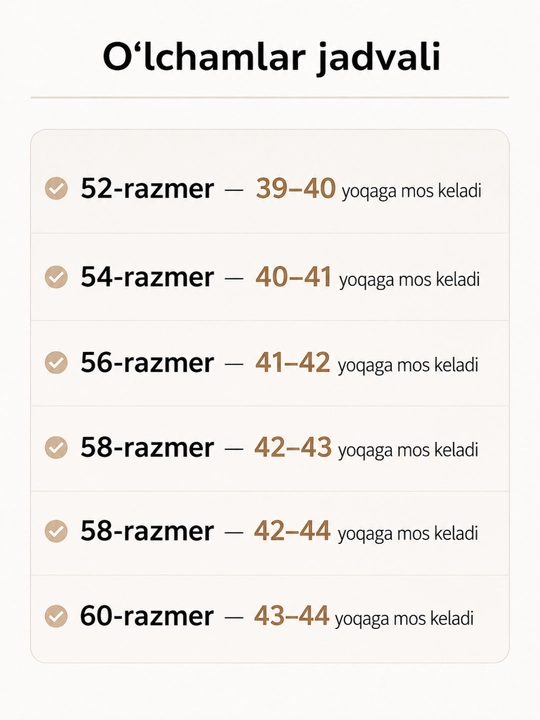This screenshot has width=540, height=720.
Task: Click the 43–44 size range
Action: click(x=292, y=616)
